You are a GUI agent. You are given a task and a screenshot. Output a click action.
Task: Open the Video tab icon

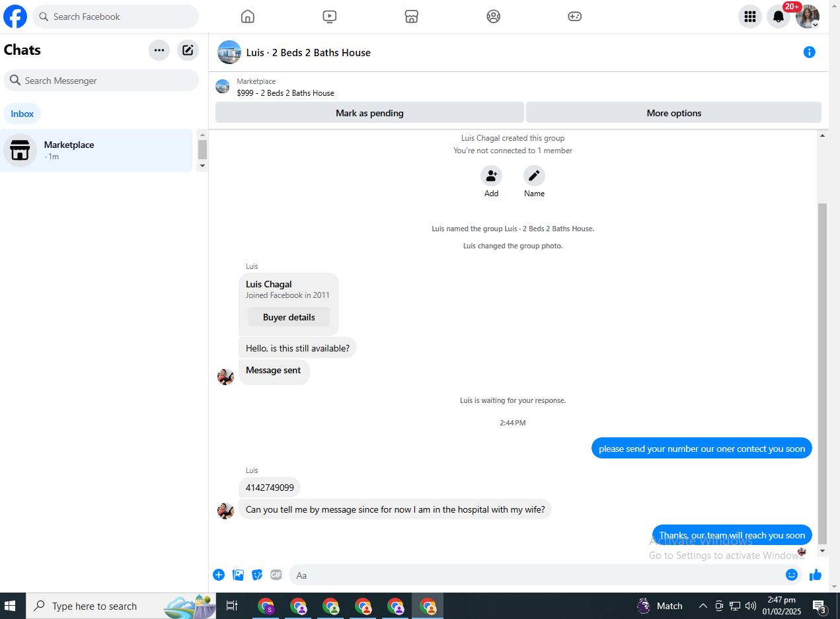point(330,17)
